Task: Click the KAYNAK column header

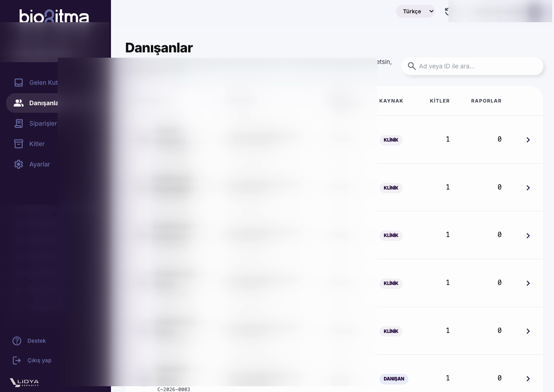Action: pos(391,101)
